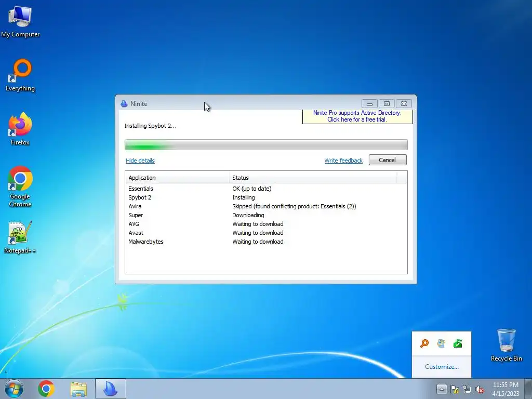
Task: Minimize the Ninite window
Action: pyautogui.click(x=369, y=103)
